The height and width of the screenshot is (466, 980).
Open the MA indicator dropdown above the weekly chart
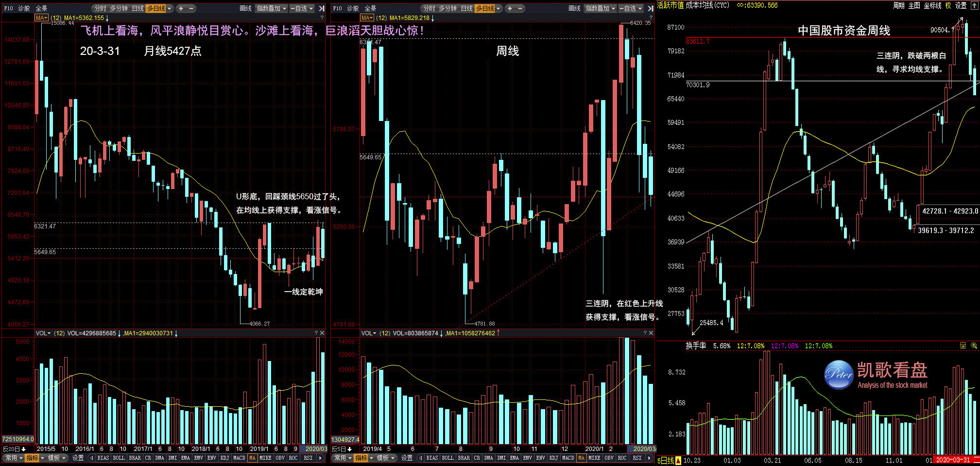coord(367,17)
